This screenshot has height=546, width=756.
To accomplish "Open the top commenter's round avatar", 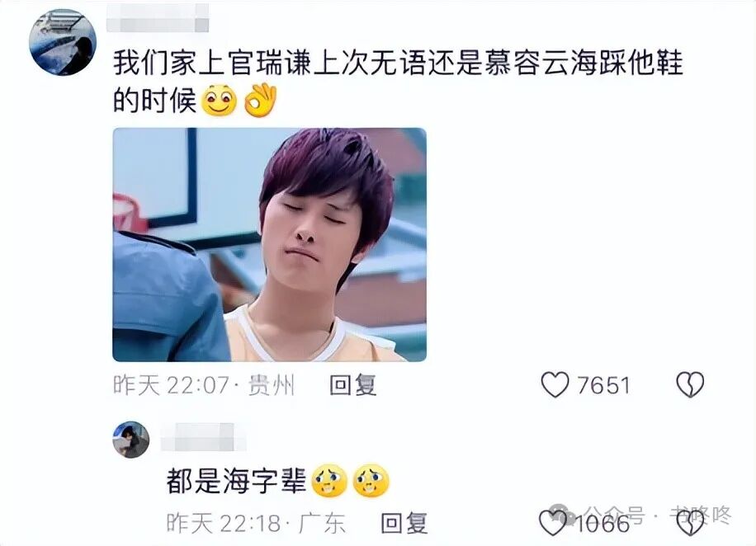I will [63, 42].
